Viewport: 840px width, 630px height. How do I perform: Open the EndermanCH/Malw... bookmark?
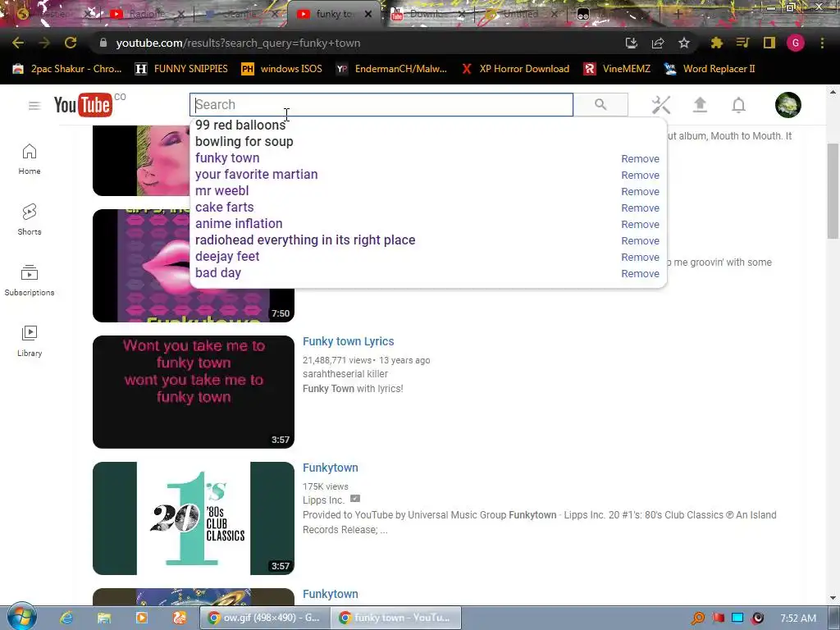pyautogui.click(x=391, y=69)
